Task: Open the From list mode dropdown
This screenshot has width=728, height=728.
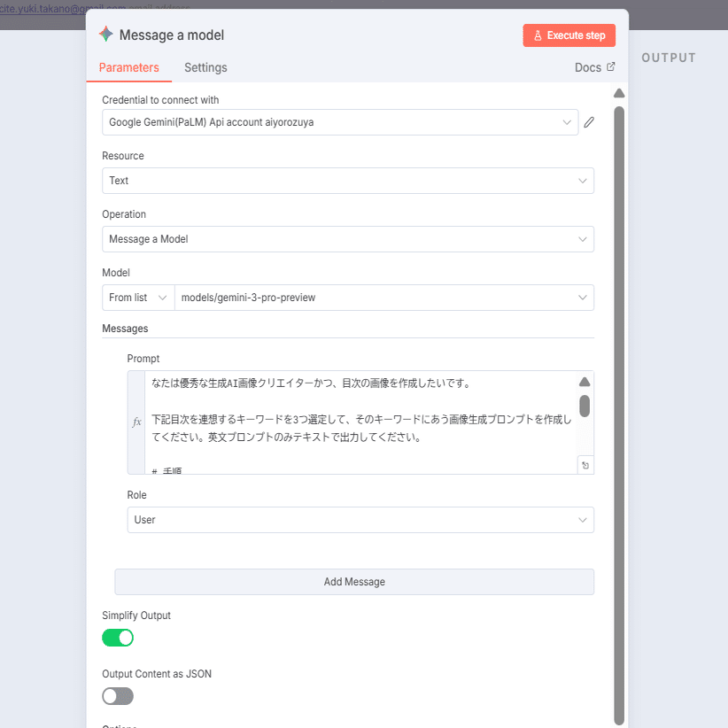Action: coord(138,298)
